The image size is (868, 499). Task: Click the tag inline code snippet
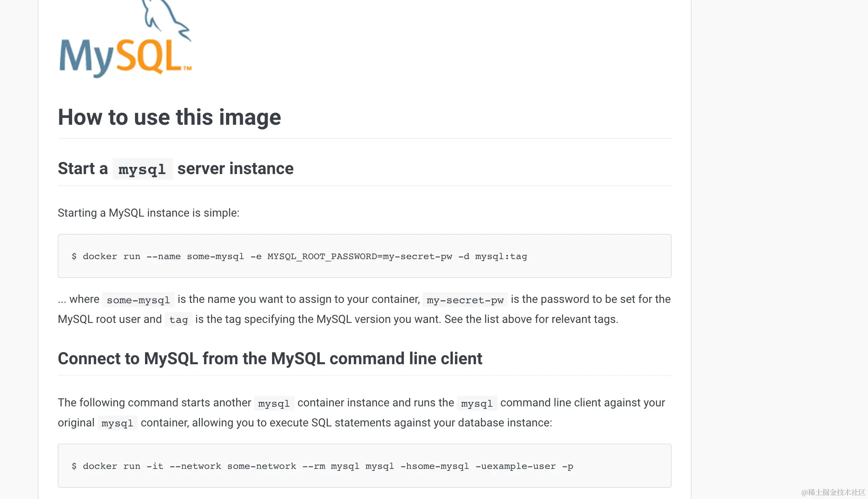click(178, 320)
